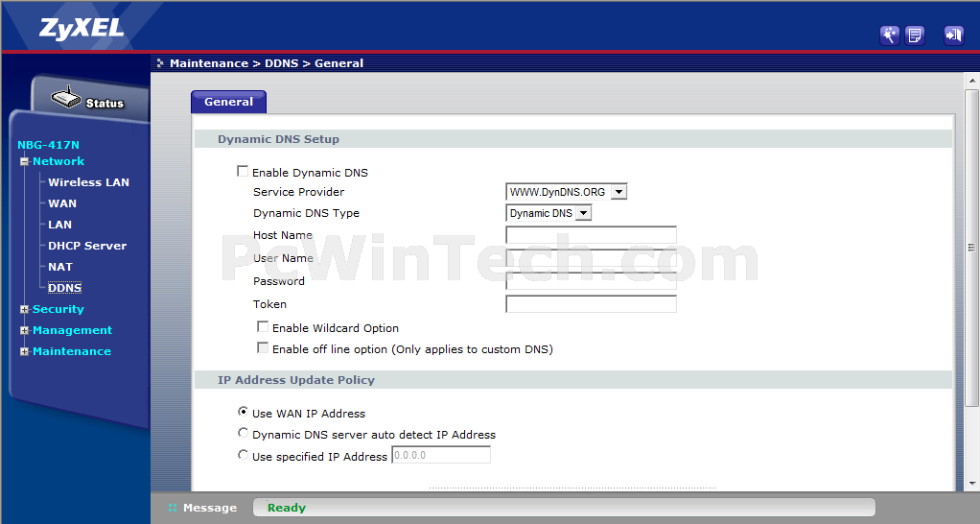Open the Status router icon
The height and width of the screenshot is (524, 980).
66,98
